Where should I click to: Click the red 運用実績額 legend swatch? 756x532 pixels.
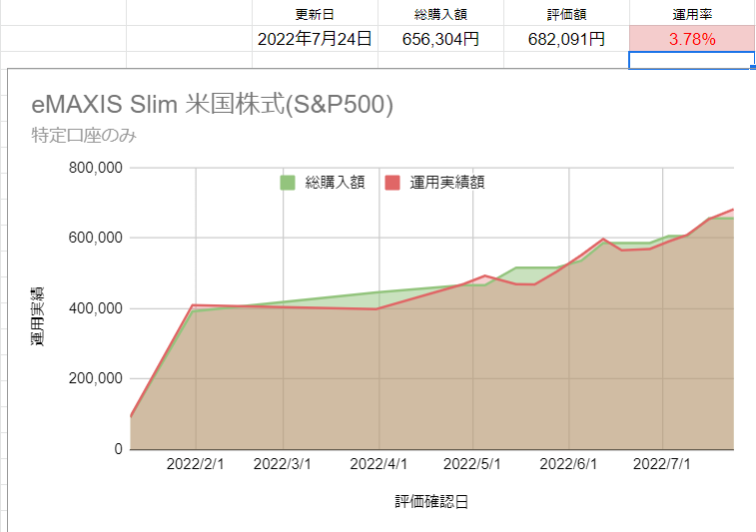[x=392, y=183]
